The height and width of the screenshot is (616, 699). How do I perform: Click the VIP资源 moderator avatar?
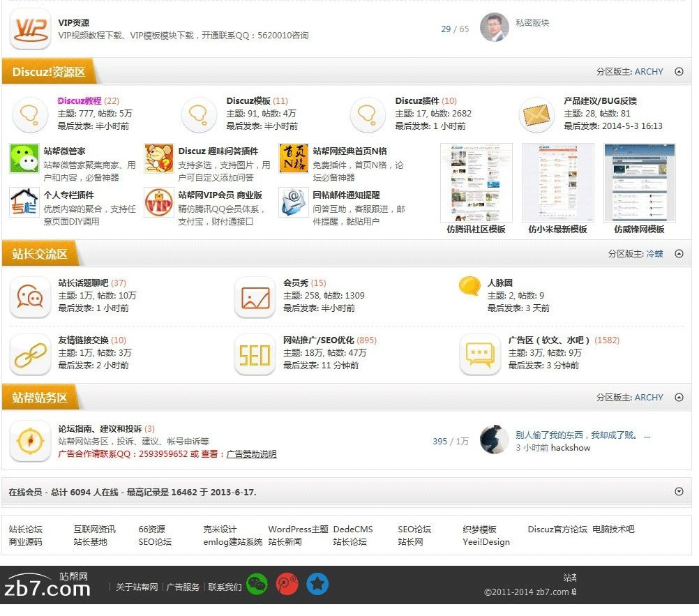pos(495,27)
